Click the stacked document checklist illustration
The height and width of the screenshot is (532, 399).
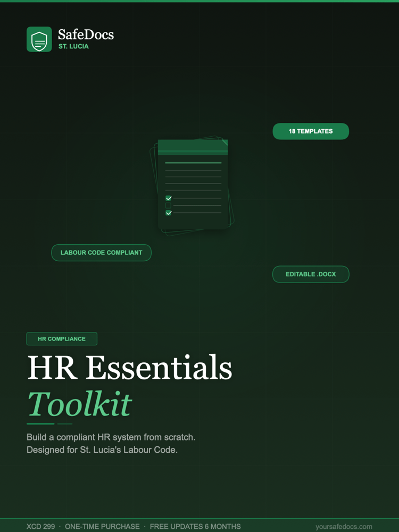[193, 186]
